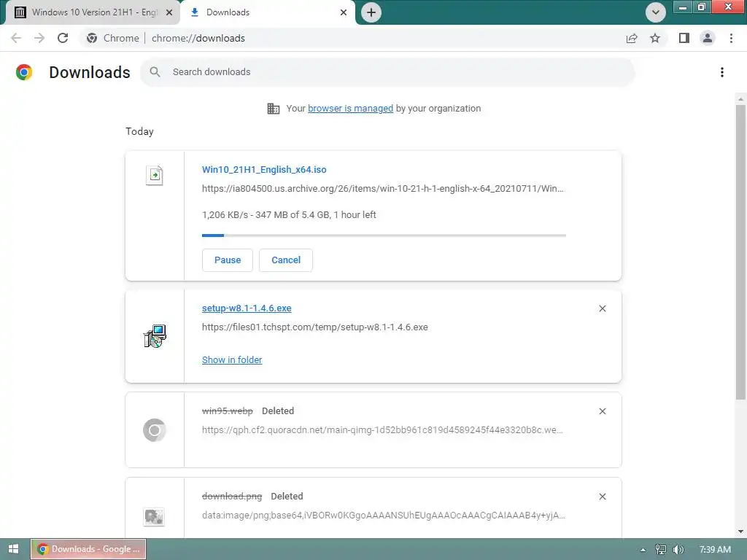Click the files01.tchspt.com URL text
This screenshot has height=560, width=747.
315,327
